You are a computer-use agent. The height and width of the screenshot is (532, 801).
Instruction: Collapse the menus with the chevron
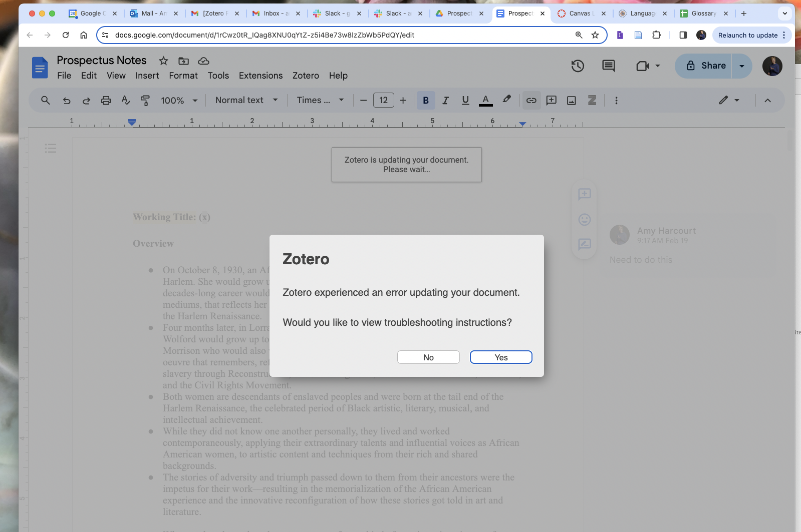(767, 100)
